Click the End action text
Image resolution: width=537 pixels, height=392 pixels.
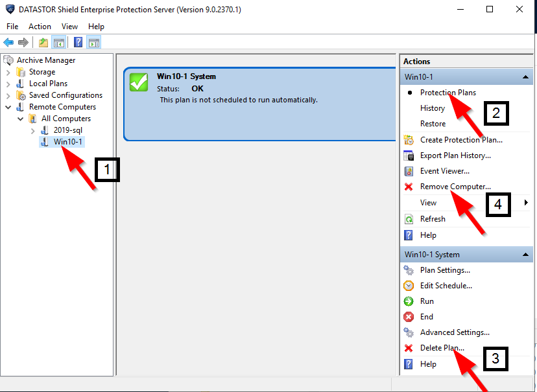click(x=427, y=317)
